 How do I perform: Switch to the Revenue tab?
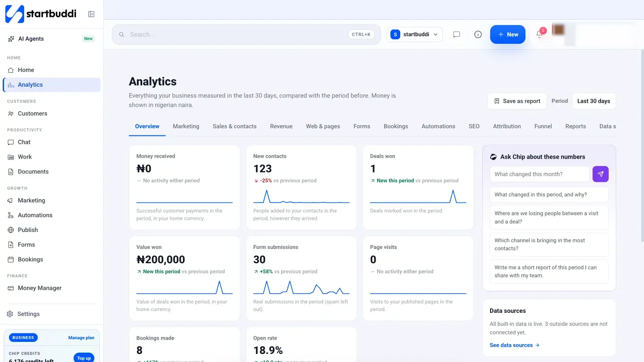(x=281, y=126)
